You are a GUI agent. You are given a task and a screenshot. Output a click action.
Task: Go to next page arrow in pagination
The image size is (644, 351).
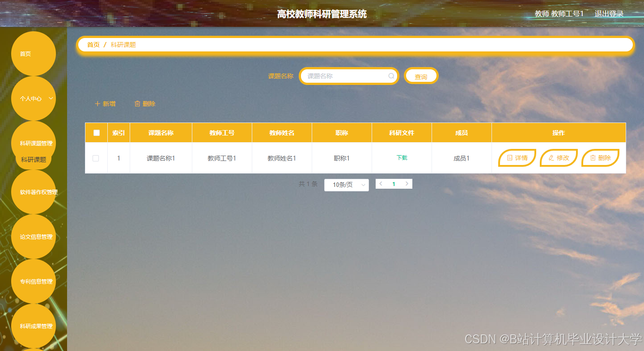(x=407, y=184)
